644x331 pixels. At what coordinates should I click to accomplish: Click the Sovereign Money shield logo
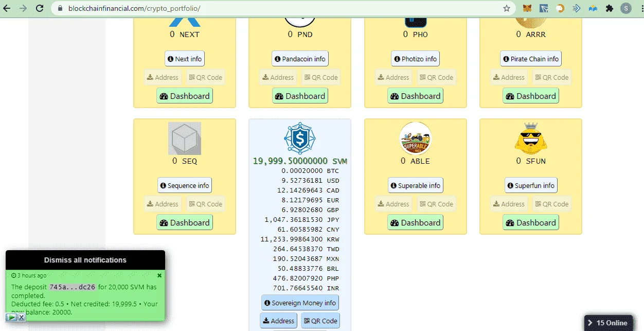(x=300, y=138)
